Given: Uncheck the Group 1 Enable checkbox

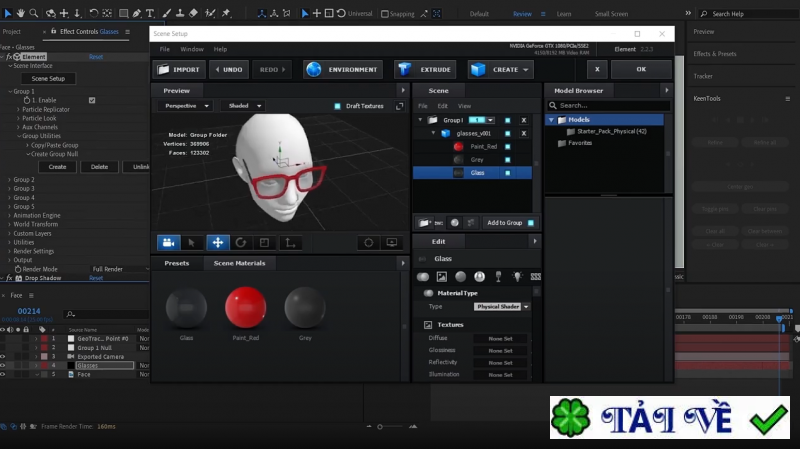Looking at the screenshot, I should (92, 100).
